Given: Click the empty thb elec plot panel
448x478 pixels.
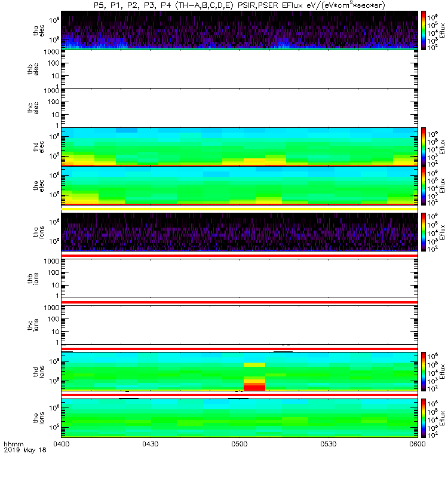Looking at the screenshot, I should click(240, 69).
